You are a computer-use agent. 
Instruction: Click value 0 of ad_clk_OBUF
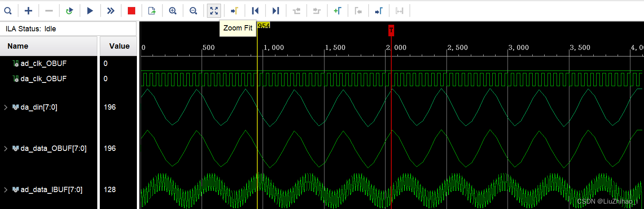click(x=106, y=63)
